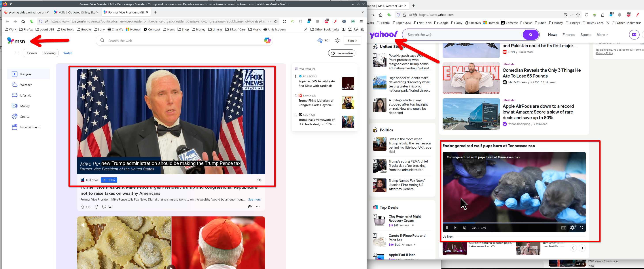Go to previous Up Next video arrow
This screenshot has width=644, height=269.
tap(573, 248)
